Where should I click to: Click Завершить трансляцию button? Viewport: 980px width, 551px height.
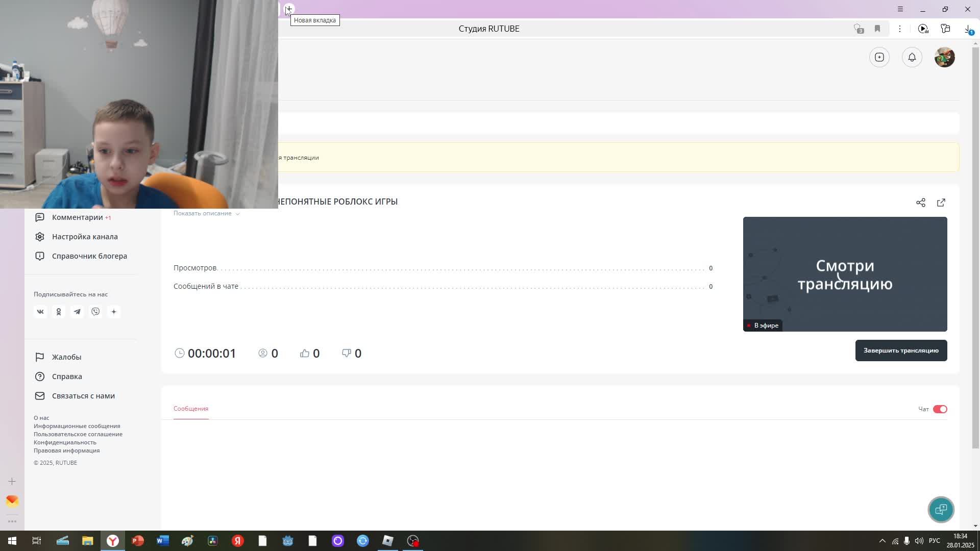(x=901, y=350)
